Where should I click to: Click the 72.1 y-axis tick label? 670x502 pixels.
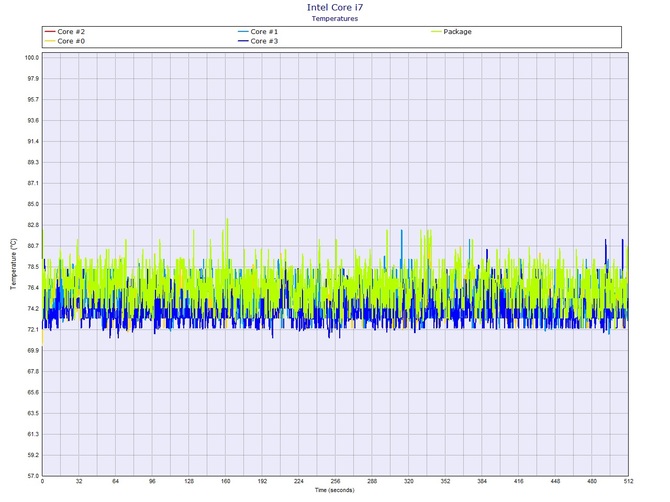(33, 330)
